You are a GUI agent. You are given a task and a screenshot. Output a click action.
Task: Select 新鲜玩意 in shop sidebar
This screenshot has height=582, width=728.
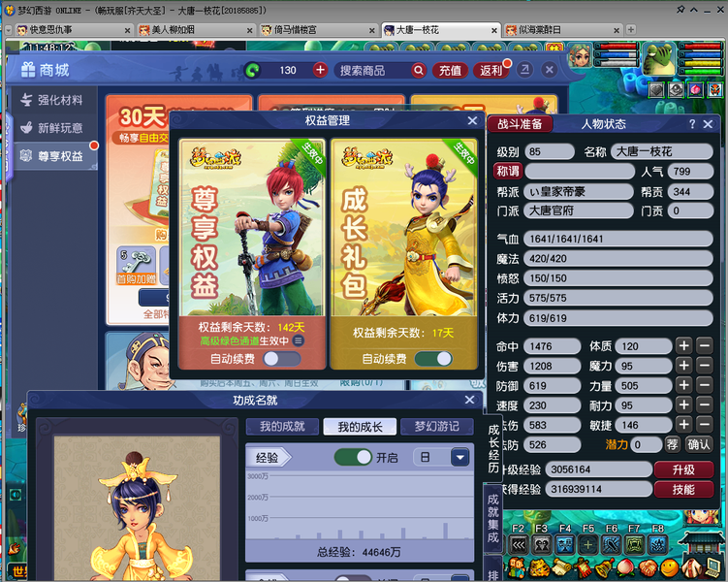click(x=55, y=128)
